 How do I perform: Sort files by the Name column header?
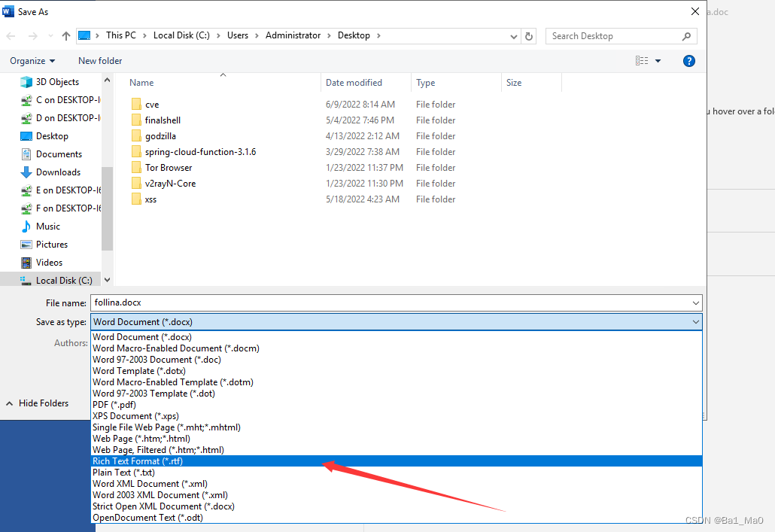pos(141,82)
